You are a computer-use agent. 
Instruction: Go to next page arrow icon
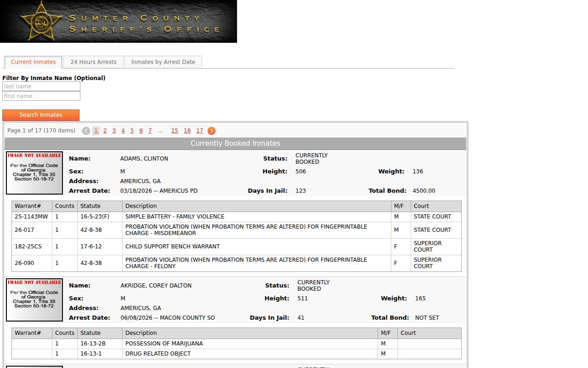[211, 131]
